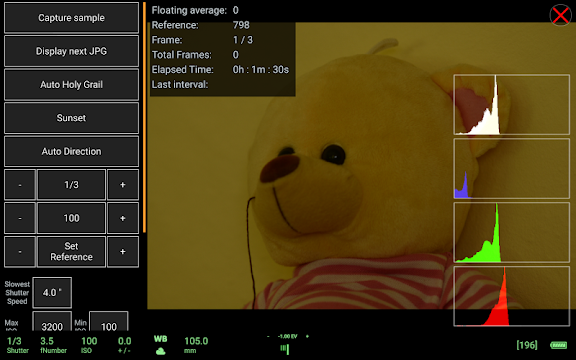This screenshot has height=360, width=576.
Task: Tap the 1/3 Shutter setting
Action: coord(17,345)
